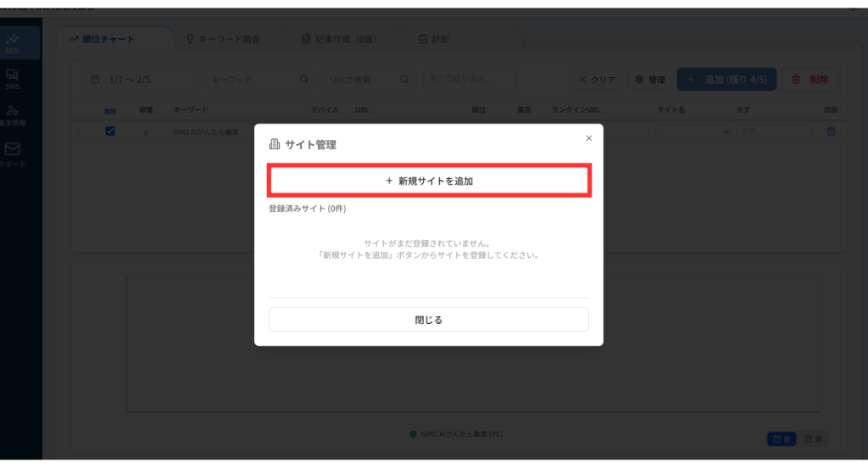Click the search icon in キーワード field
The height and width of the screenshot is (468, 868).
(304, 80)
